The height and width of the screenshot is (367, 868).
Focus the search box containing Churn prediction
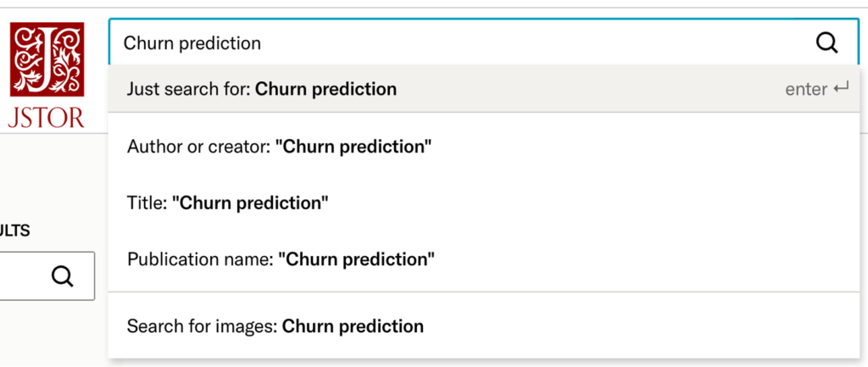click(x=484, y=42)
